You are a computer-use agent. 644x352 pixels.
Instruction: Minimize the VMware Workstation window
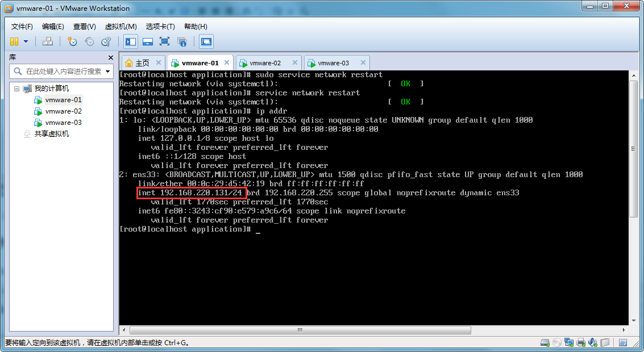[x=590, y=6]
